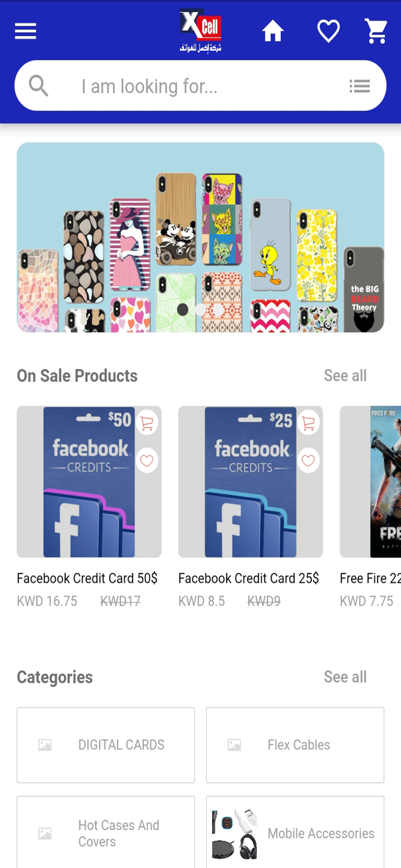The image size is (401, 868).
Task: Open the hamburger navigation menu
Action: [26, 31]
